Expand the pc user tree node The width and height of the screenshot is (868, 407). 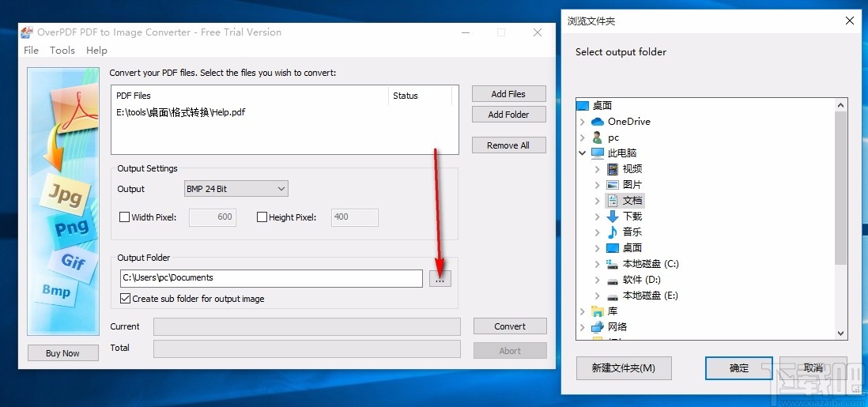pyautogui.click(x=583, y=138)
